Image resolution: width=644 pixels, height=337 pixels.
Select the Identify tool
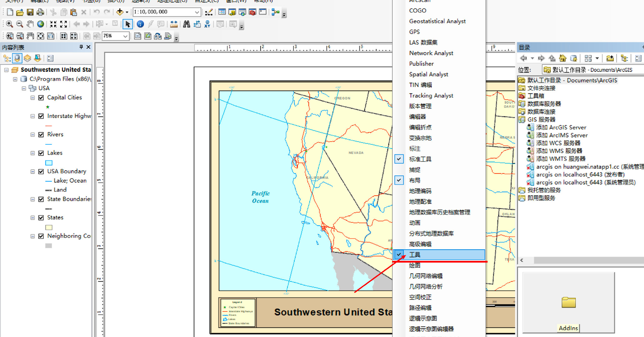140,24
